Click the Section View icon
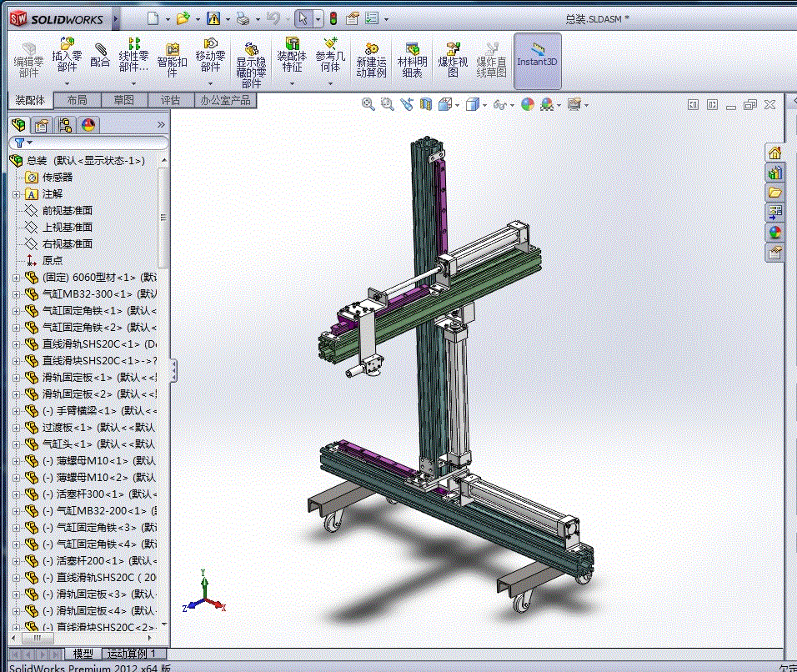The width and height of the screenshot is (797, 672). [x=426, y=105]
